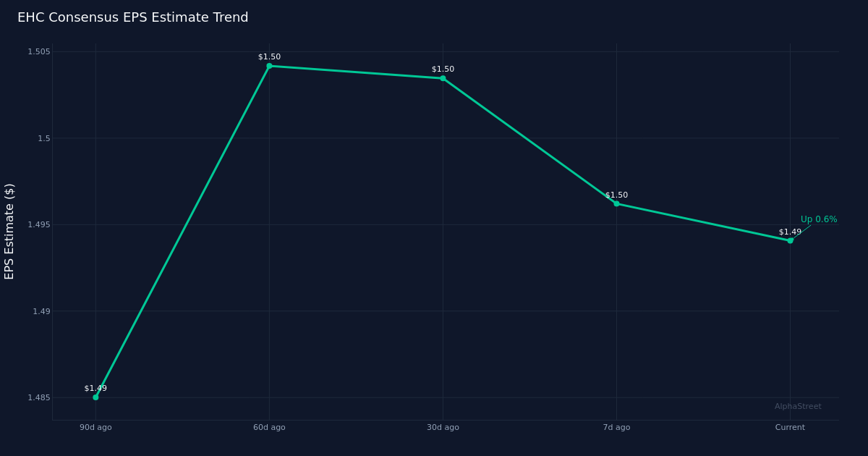Select the '90d ago' x-axis label
This screenshot has height=456, width=868.
point(95,427)
